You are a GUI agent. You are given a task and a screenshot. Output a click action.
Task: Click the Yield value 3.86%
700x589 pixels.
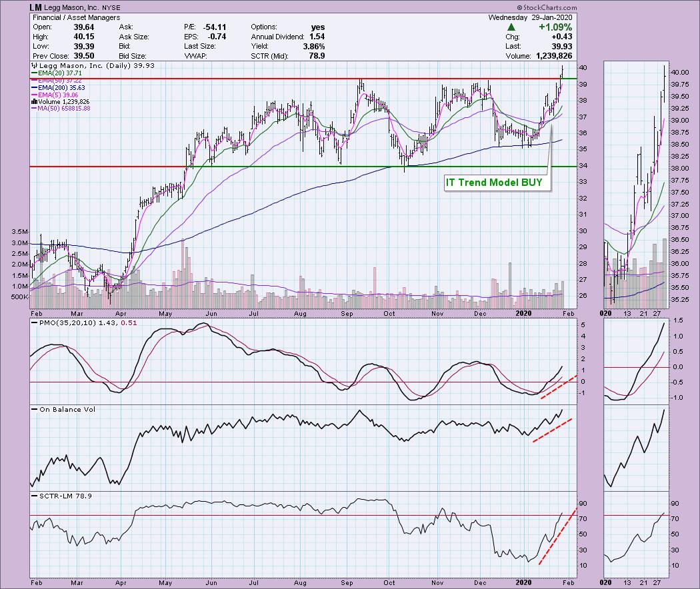tap(314, 47)
